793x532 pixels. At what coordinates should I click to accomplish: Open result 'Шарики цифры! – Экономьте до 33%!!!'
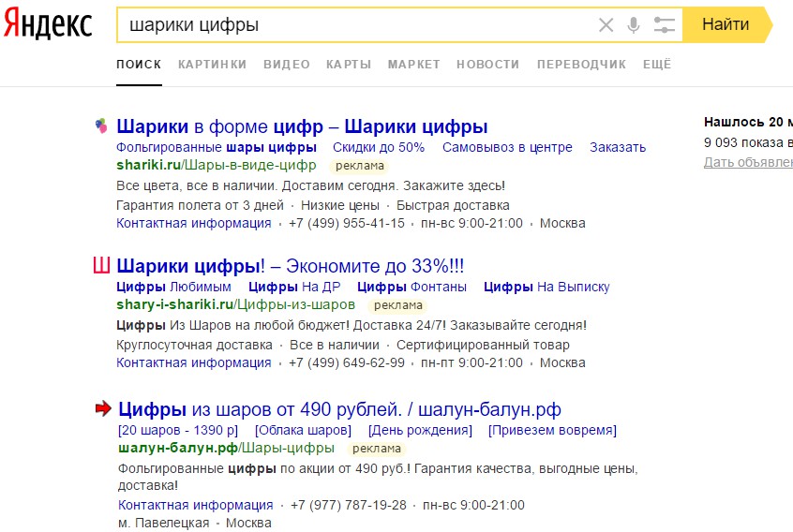[291, 266]
